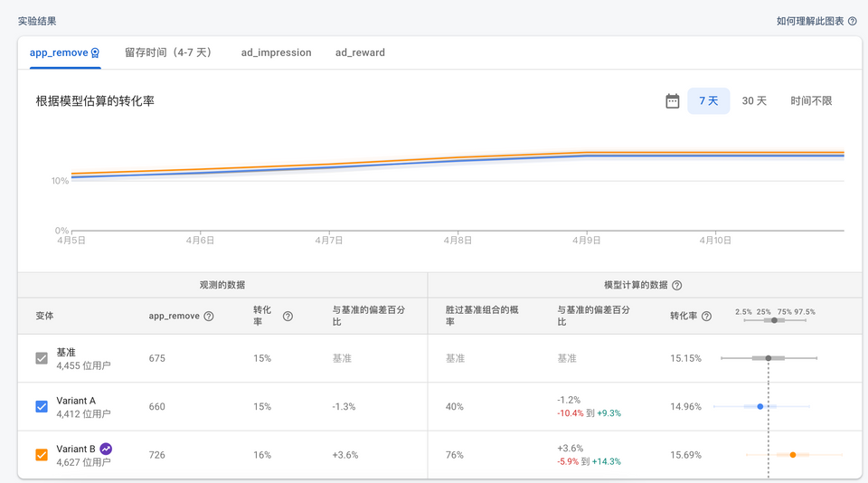Click the 4月7日 axis label
This screenshot has width=868, height=483.
[329, 241]
